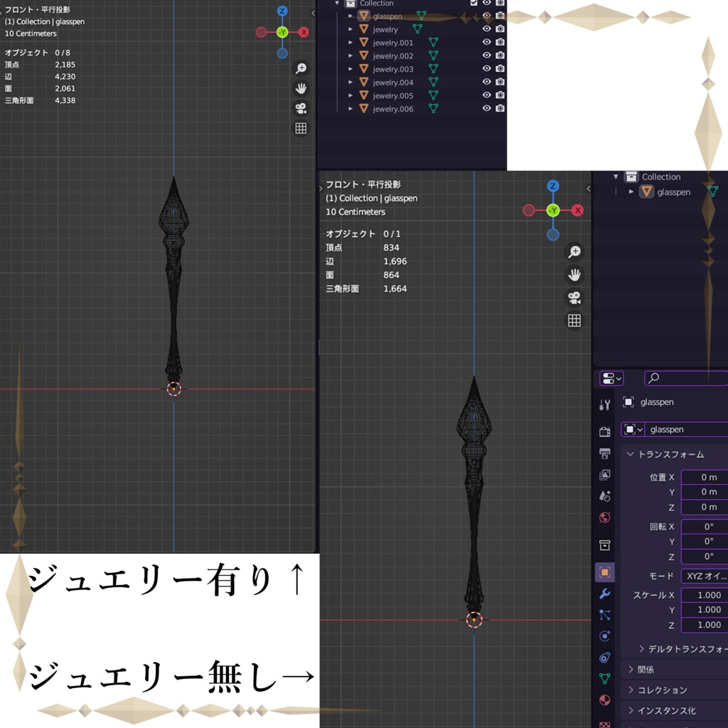Click the viewport camera view icon
Viewport: 728px width, 728px height.
[575, 297]
